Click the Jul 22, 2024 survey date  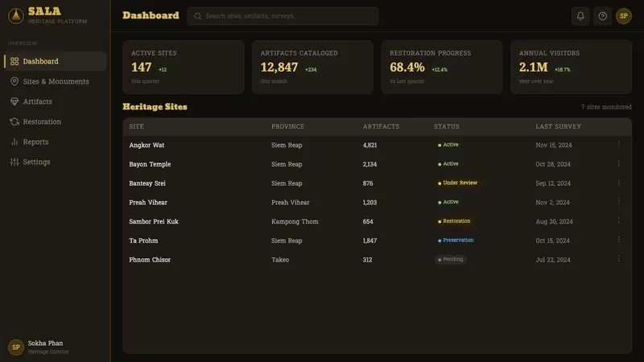click(553, 259)
